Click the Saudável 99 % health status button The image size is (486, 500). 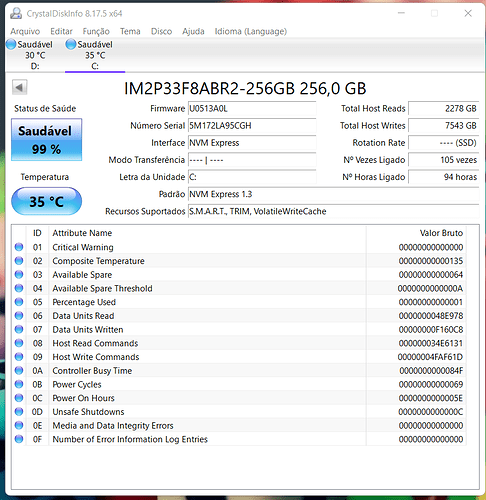point(46,140)
